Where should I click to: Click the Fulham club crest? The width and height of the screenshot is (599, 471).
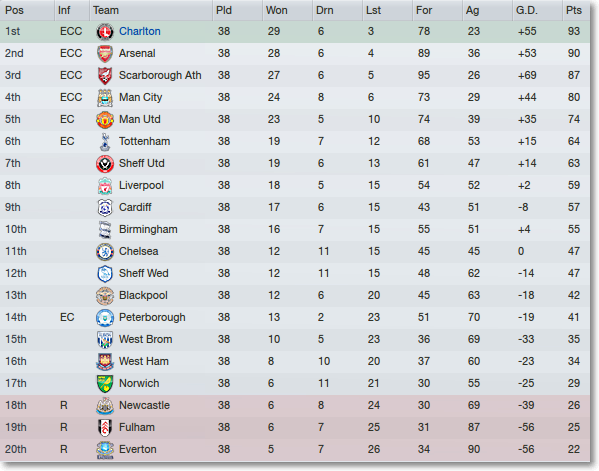[x=105, y=427]
